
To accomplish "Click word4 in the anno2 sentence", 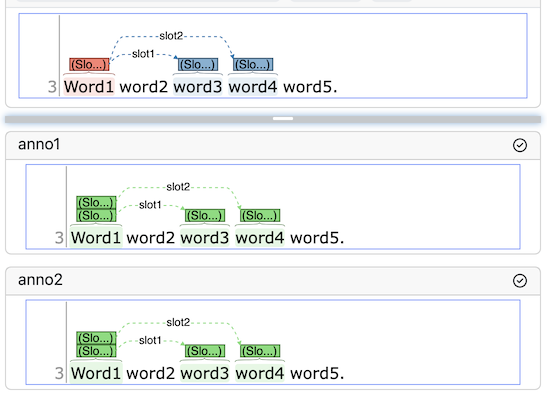I will pos(260,373).
